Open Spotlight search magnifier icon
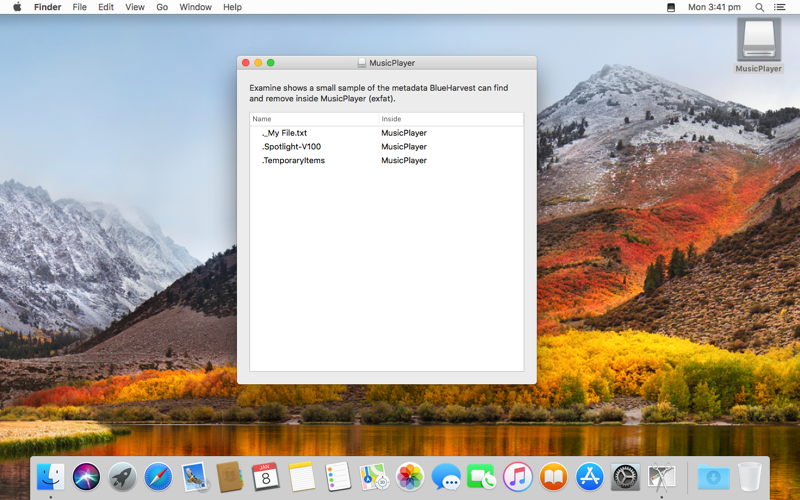 point(760,7)
